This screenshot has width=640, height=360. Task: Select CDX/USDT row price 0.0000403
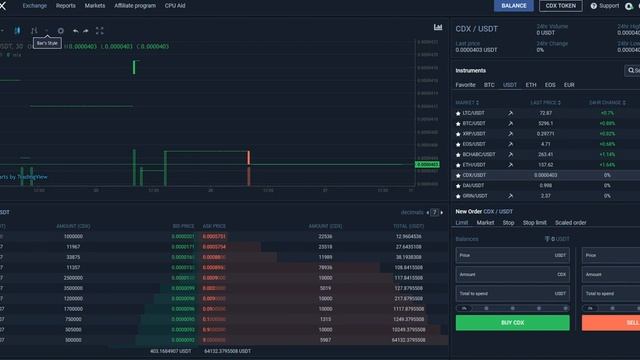click(x=545, y=175)
